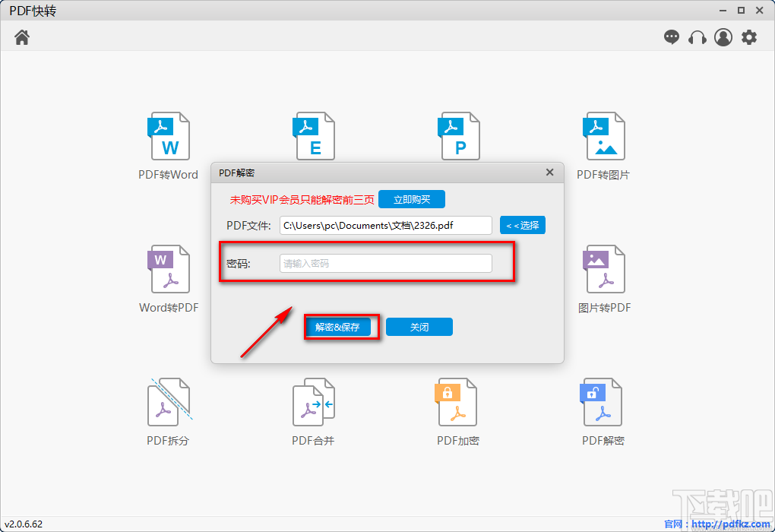775x532 pixels.
Task: Open the PDF加密 encryption tool
Action: [459, 403]
